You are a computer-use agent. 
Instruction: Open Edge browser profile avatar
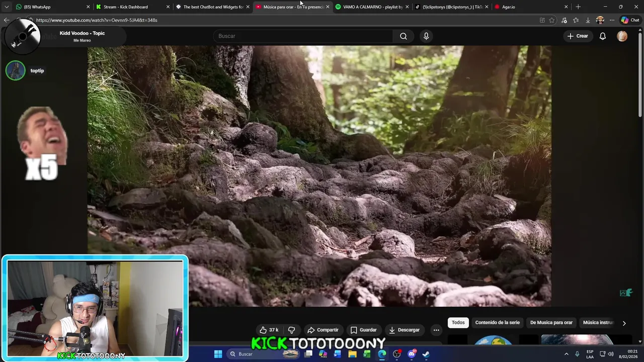[x=600, y=20]
